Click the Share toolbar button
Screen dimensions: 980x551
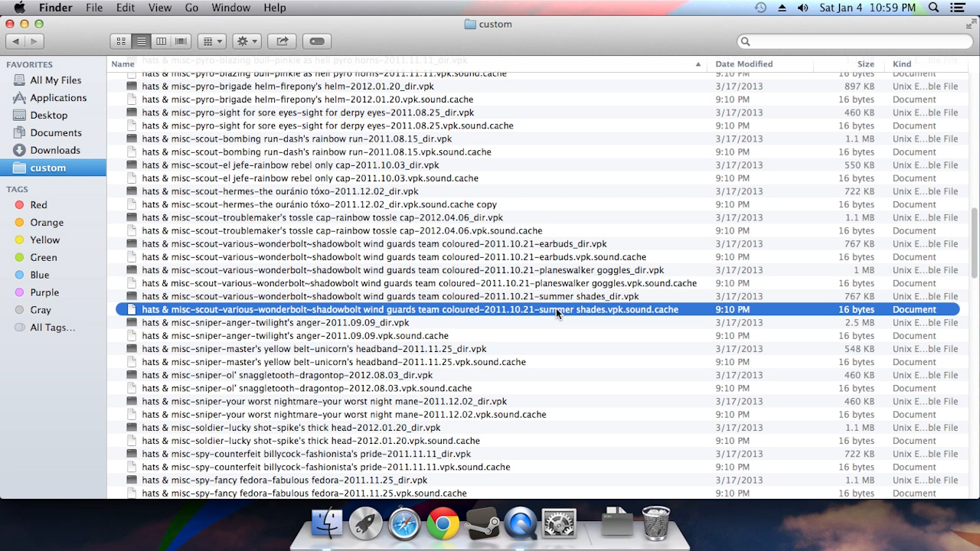282,41
